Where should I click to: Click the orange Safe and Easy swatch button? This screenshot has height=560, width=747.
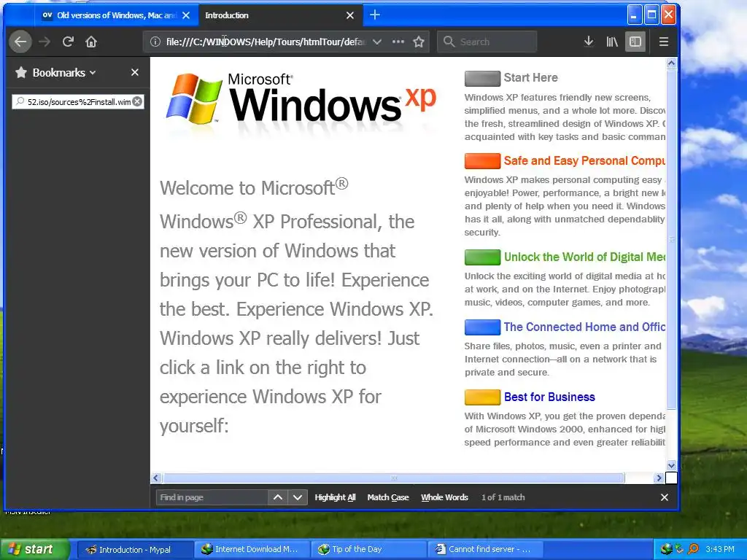(482, 161)
